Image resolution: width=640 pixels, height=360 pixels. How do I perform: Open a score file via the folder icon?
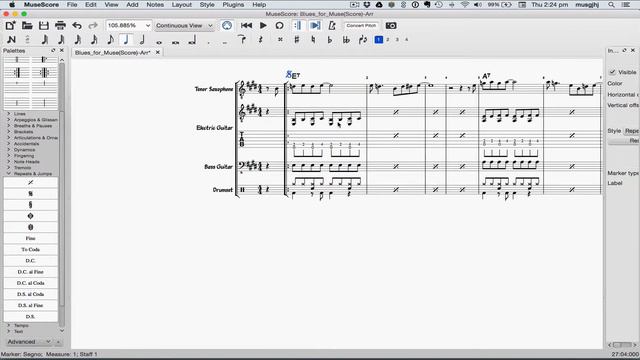click(27, 25)
